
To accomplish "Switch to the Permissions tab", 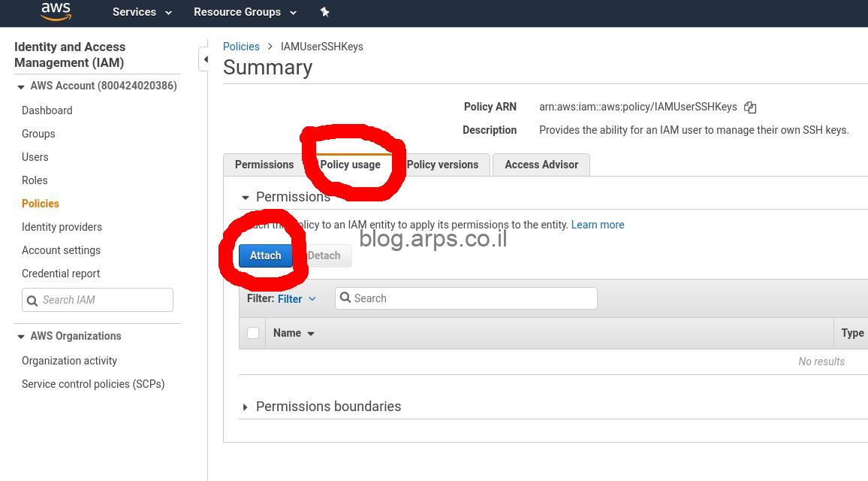I will tap(264, 165).
